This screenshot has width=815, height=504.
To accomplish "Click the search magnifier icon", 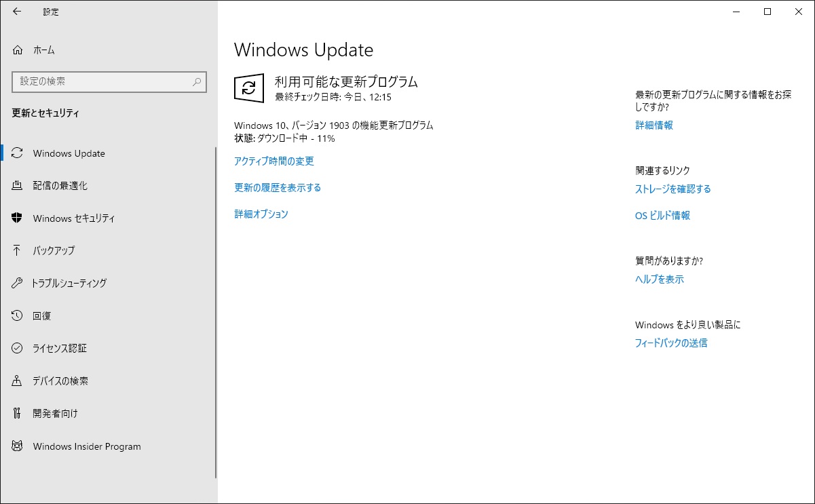I will pyautogui.click(x=197, y=81).
